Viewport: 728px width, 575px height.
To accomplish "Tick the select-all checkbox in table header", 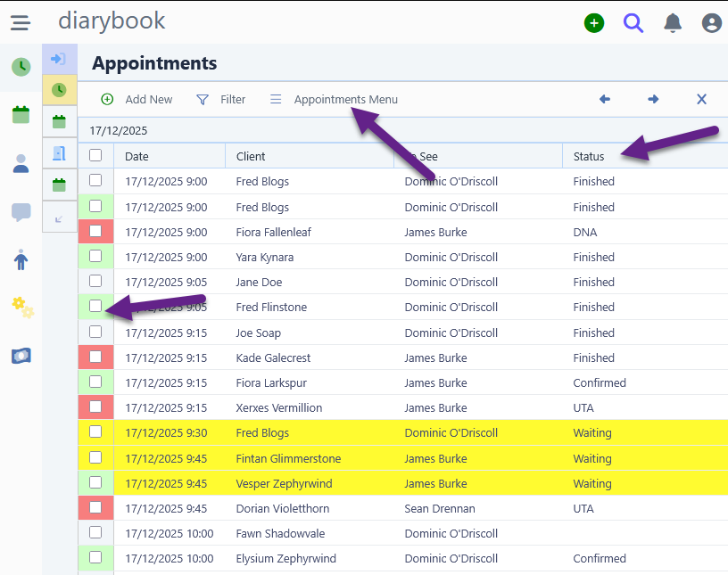I will (95, 155).
